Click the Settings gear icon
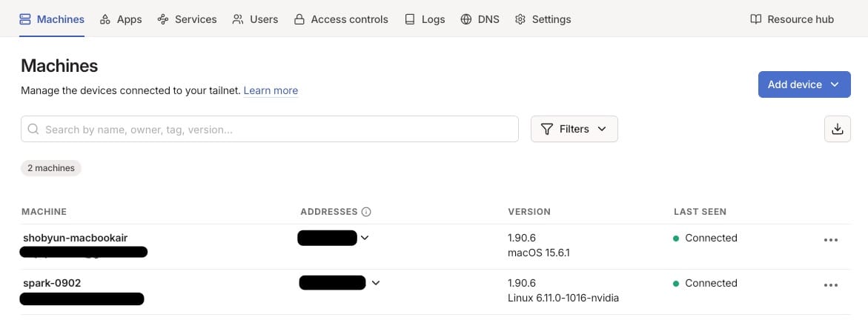 [520, 19]
